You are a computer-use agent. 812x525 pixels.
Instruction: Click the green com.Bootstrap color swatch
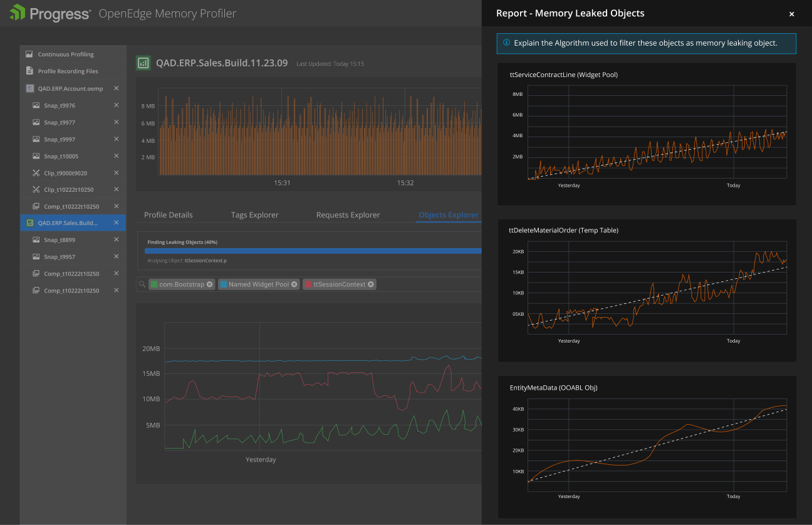[154, 284]
